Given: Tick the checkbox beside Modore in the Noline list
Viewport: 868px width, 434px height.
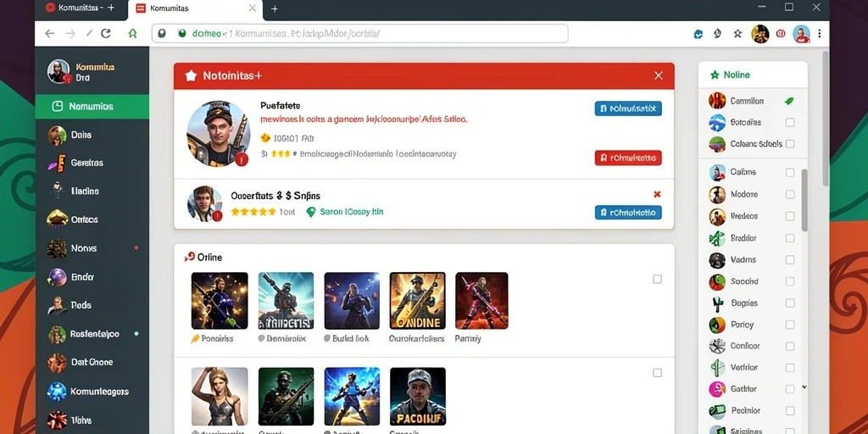Looking at the screenshot, I should (790, 194).
